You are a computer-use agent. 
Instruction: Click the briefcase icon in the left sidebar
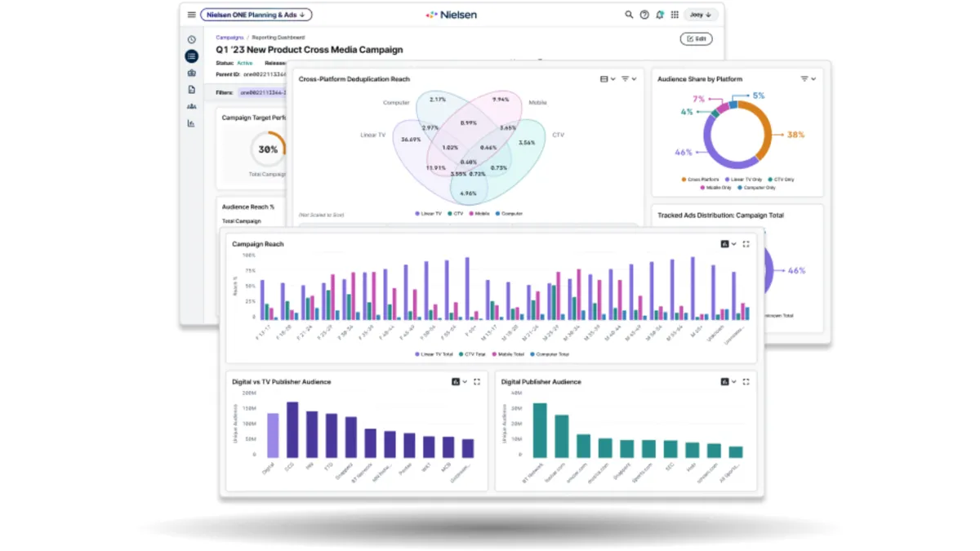190,73
